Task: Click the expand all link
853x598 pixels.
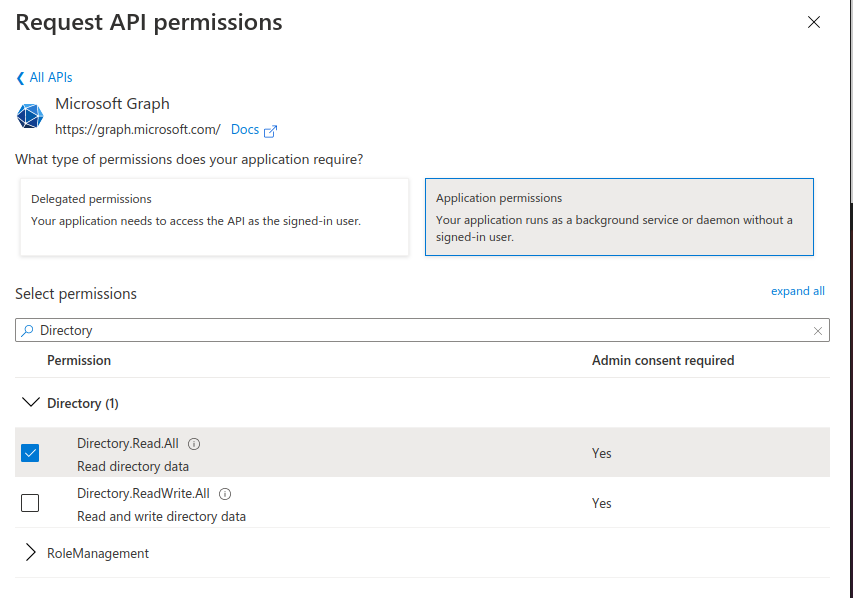Action: pyautogui.click(x=797, y=291)
